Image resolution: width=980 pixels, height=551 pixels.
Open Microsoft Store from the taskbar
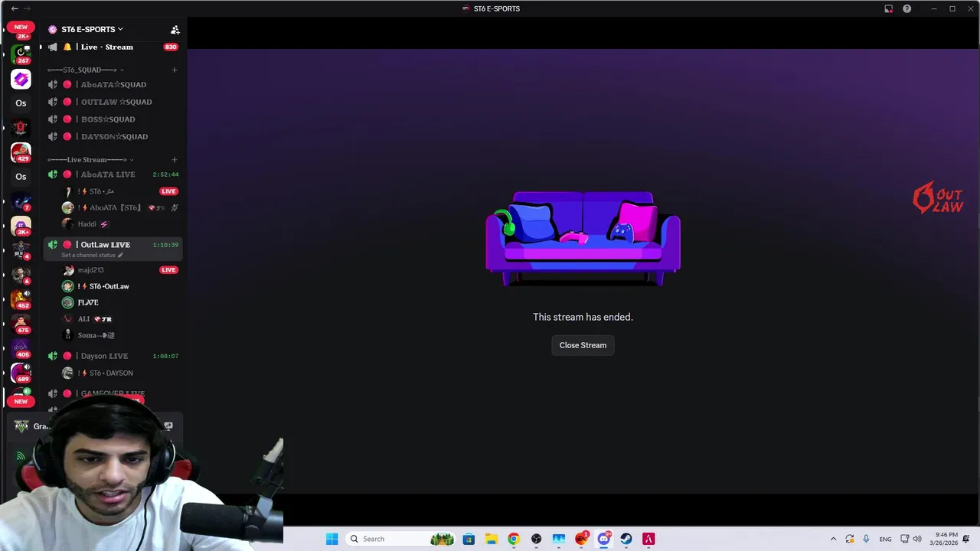(x=469, y=539)
